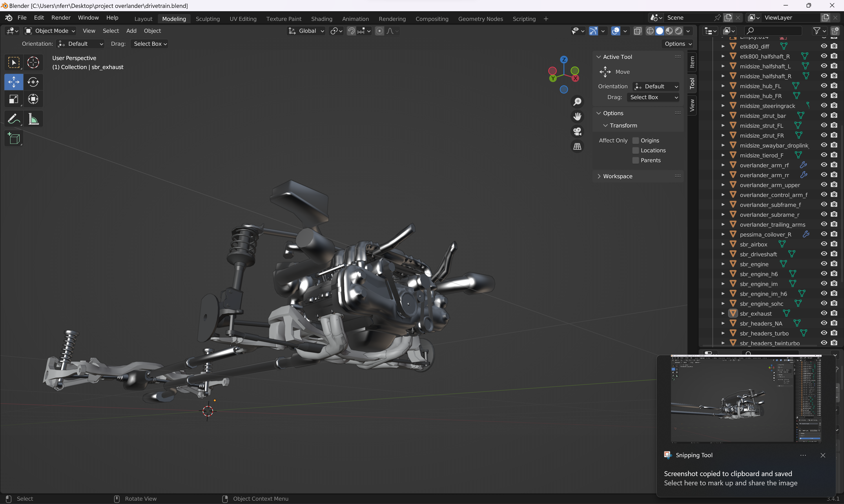Open the Render menu
The image size is (844, 504).
click(x=61, y=18)
